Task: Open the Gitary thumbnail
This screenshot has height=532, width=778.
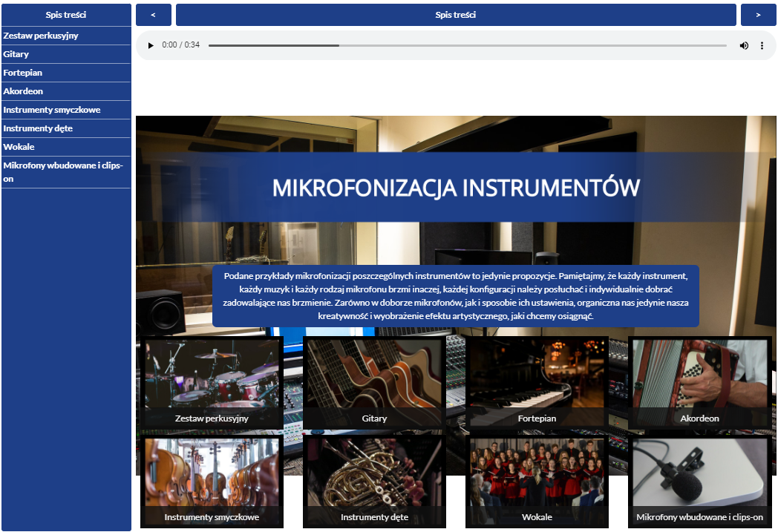Action: [x=374, y=382]
